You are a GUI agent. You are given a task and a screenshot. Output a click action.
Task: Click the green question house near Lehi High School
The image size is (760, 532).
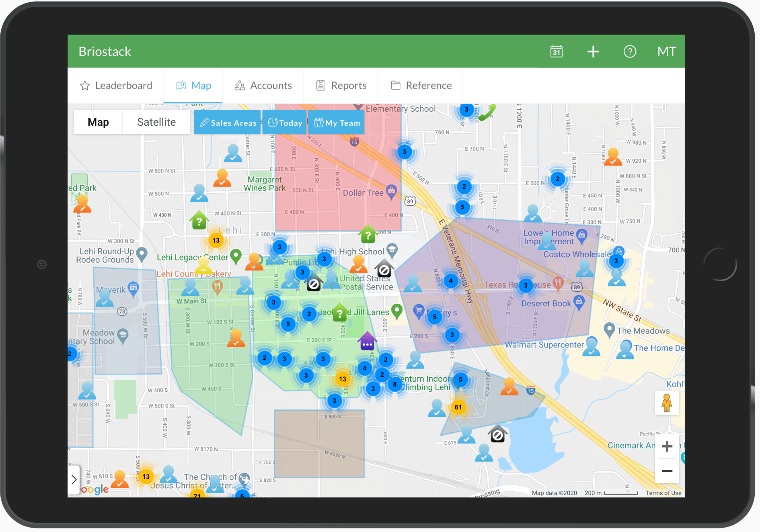pos(368,234)
